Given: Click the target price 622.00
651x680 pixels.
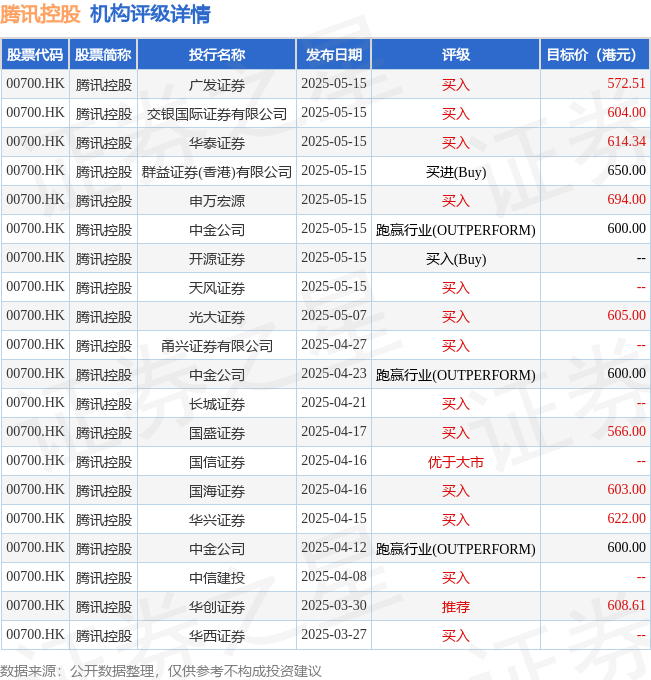Looking at the screenshot, I should [x=626, y=518].
